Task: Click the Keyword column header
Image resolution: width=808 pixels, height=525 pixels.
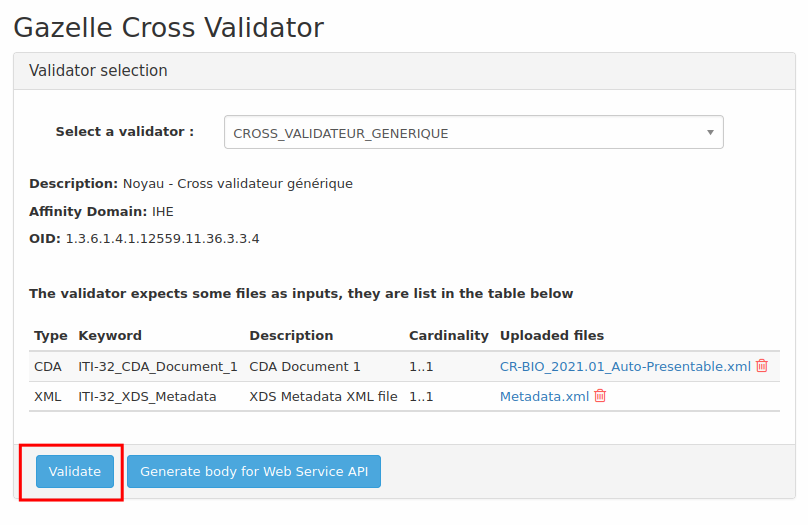Action: [x=110, y=336]
